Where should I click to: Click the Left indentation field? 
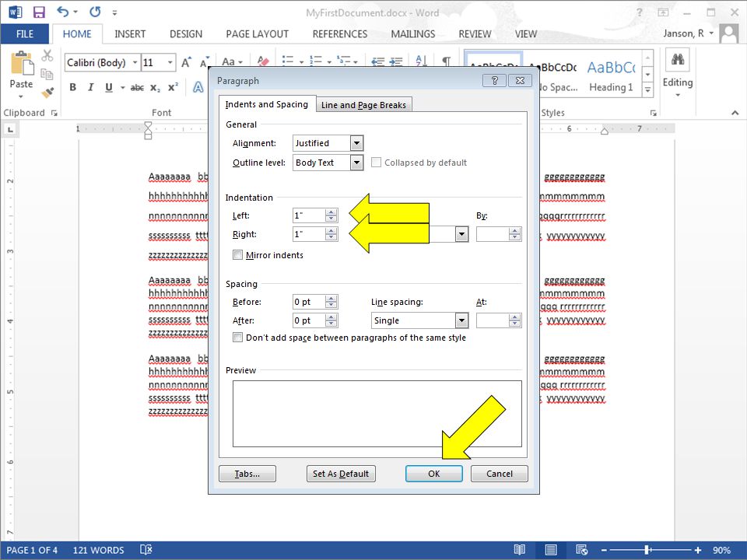pos(309,215)
